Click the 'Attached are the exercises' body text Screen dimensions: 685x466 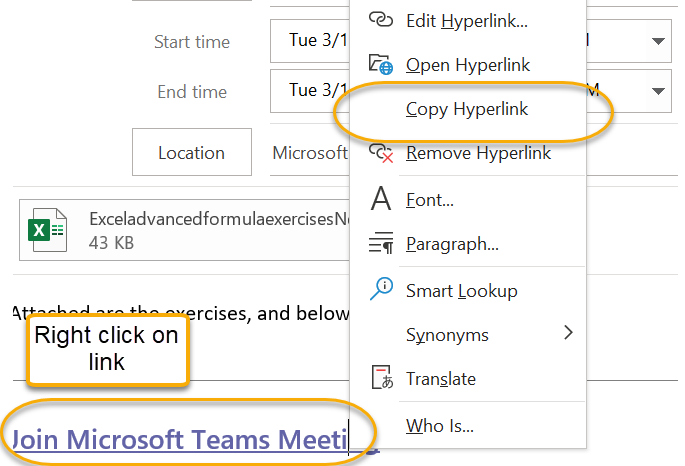180,313
